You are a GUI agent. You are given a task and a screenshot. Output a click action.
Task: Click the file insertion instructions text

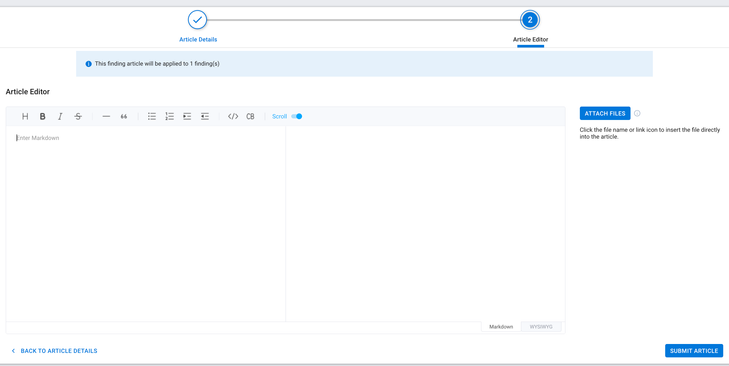[x=650, y=133]
